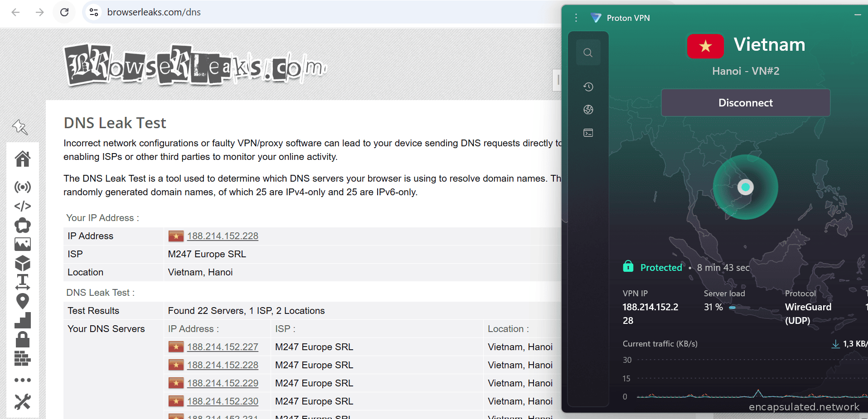Follow the 188.214.152.228 link under Your IP Address
The image size is (868, 419).
pos(223,236)
